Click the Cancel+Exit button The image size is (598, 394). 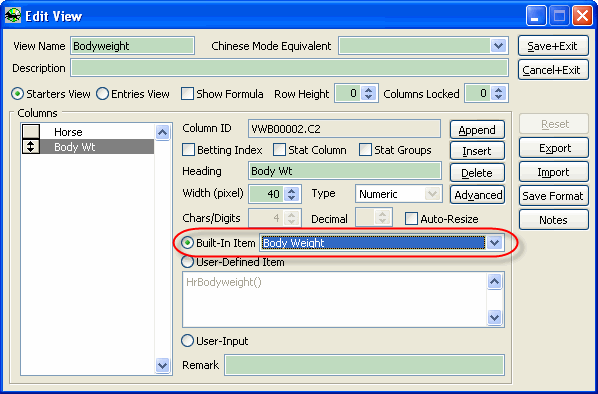pyautogui.click(x=553, y=70)
